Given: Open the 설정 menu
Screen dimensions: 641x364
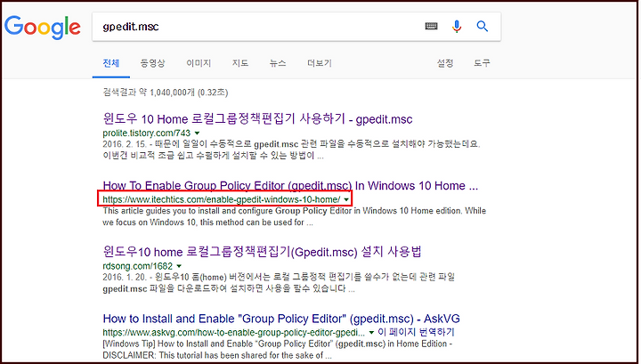Looking at the screenshot, I should tap(445, 63).
